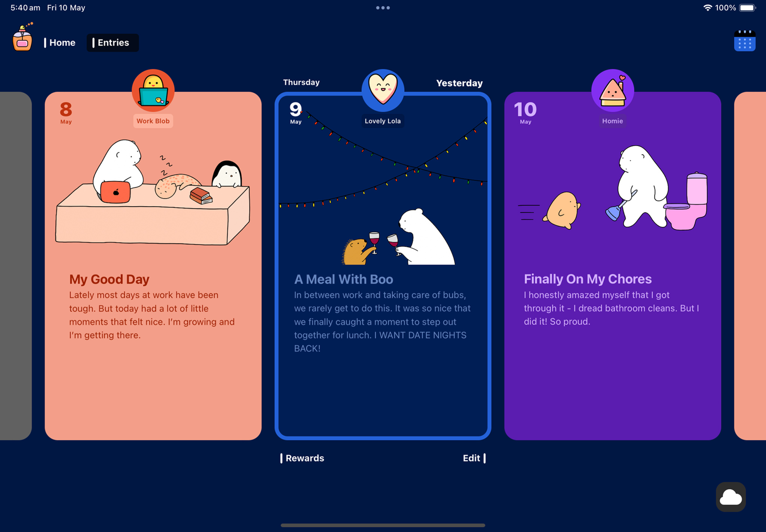Click the Rewards button on May 9 entry
Viewport: 766px width, 532px height.
click(305, 458)
